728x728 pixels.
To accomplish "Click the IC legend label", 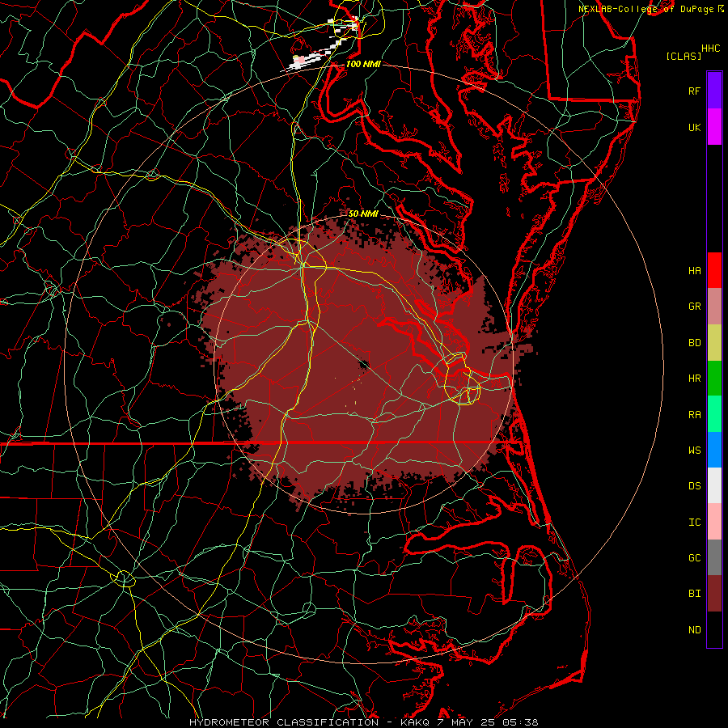I will 695,522.
